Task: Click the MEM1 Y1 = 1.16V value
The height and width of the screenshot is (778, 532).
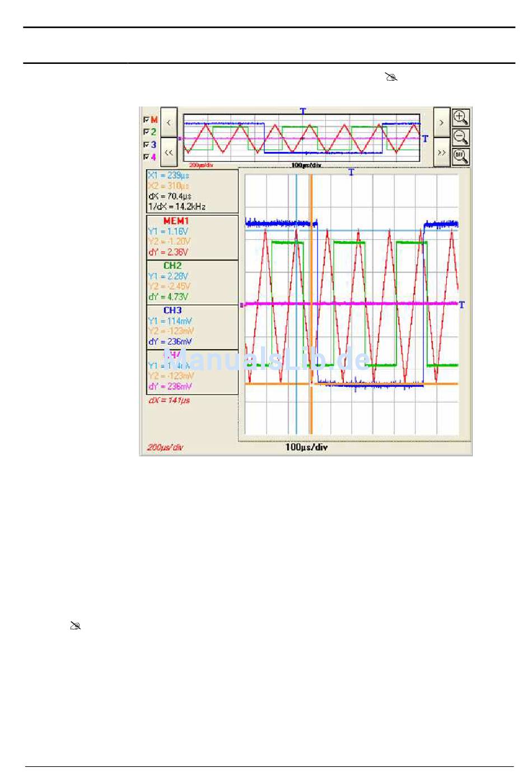Action: 168,231
